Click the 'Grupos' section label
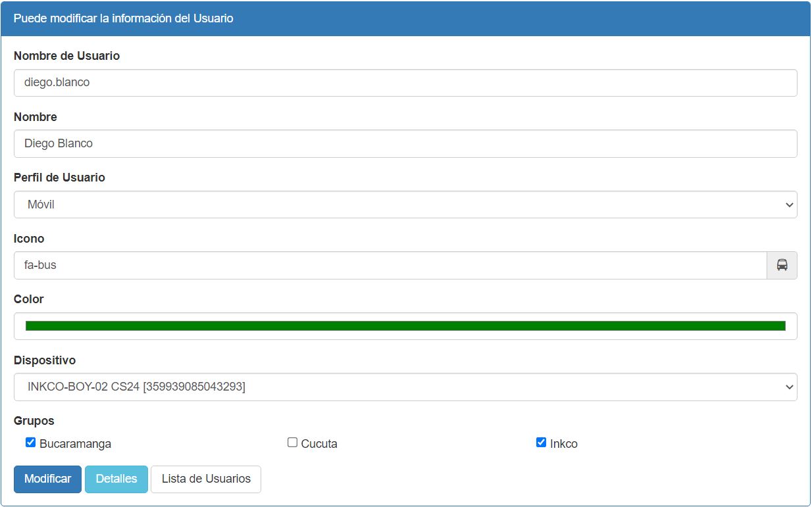 click(34, 421)
